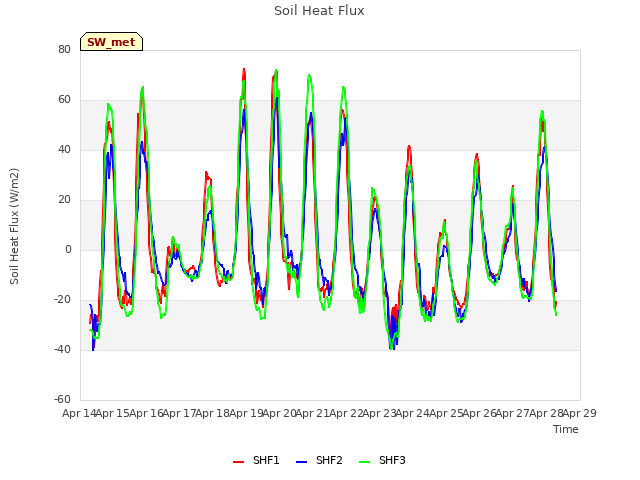The image size is (640, 480).
Task: Click the blue SHF2 legend line marker
Action: [301, 462]
